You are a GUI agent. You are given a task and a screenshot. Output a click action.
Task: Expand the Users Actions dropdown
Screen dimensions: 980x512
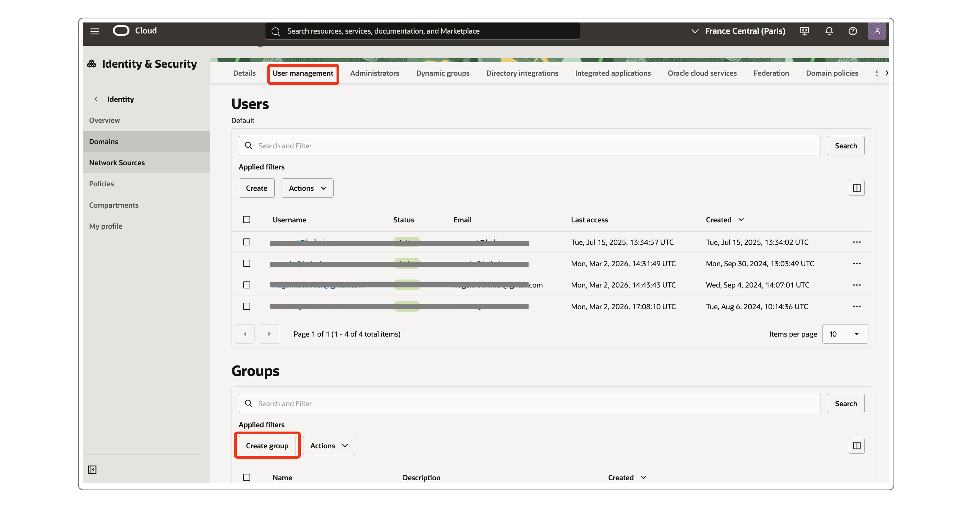point(307,188)
